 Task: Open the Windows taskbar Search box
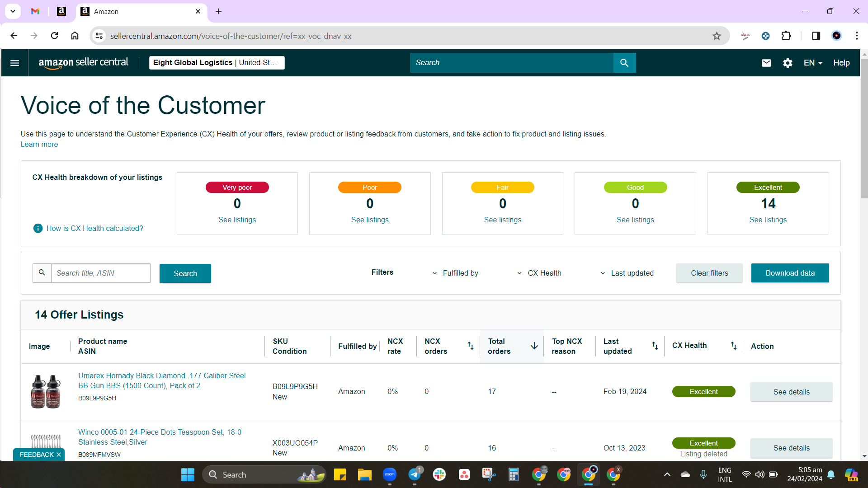click(x=264, y=474)
